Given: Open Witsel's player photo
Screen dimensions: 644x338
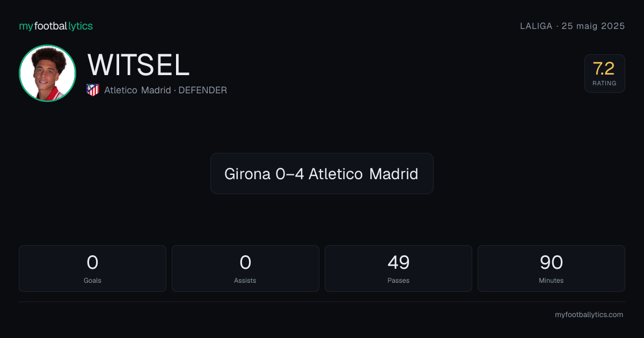Looking at the screenshot, I should (x=47, y=73).
